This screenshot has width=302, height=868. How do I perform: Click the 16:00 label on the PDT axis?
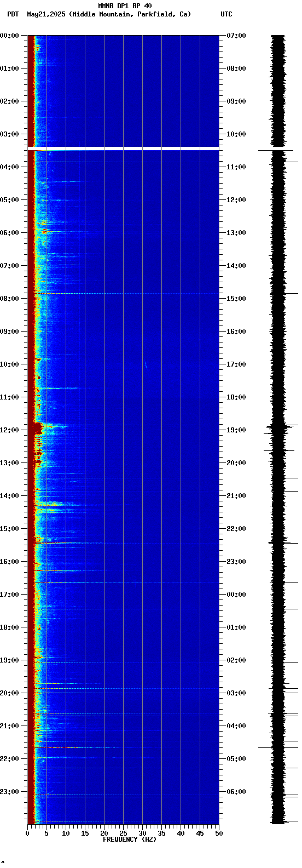click(9, 562)
